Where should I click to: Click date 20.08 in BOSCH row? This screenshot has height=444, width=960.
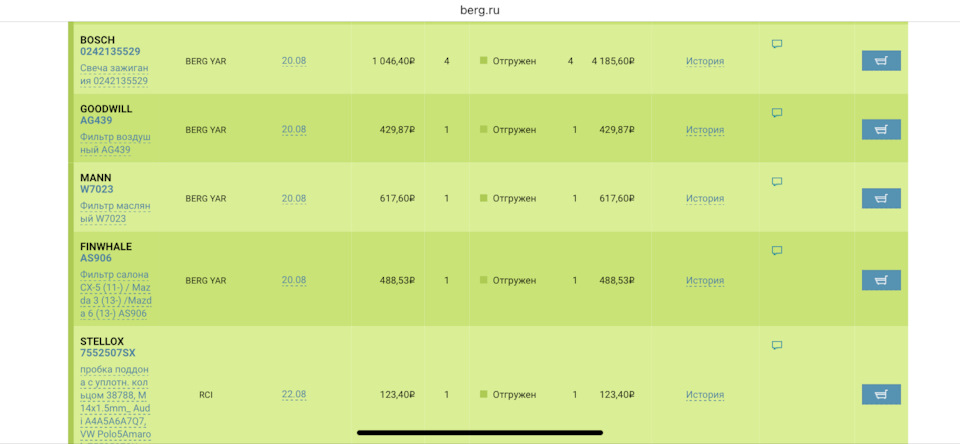pyautogui.click(x=294, y=61)
